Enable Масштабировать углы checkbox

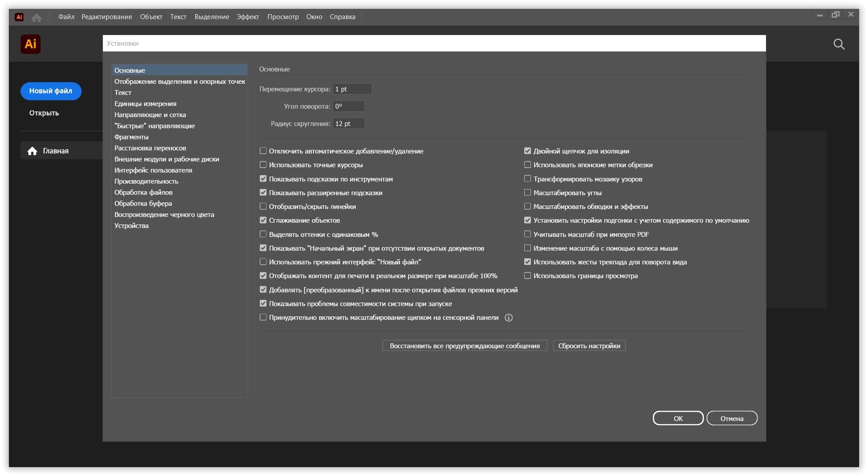pos(527,193)
